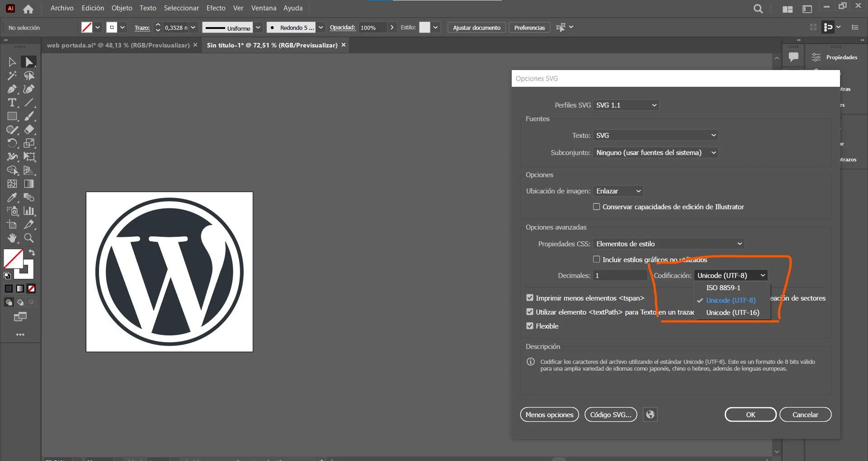This screenshot has width=868, height=461.
Task: Select the Type tool
Action: (x=12, y=103)
